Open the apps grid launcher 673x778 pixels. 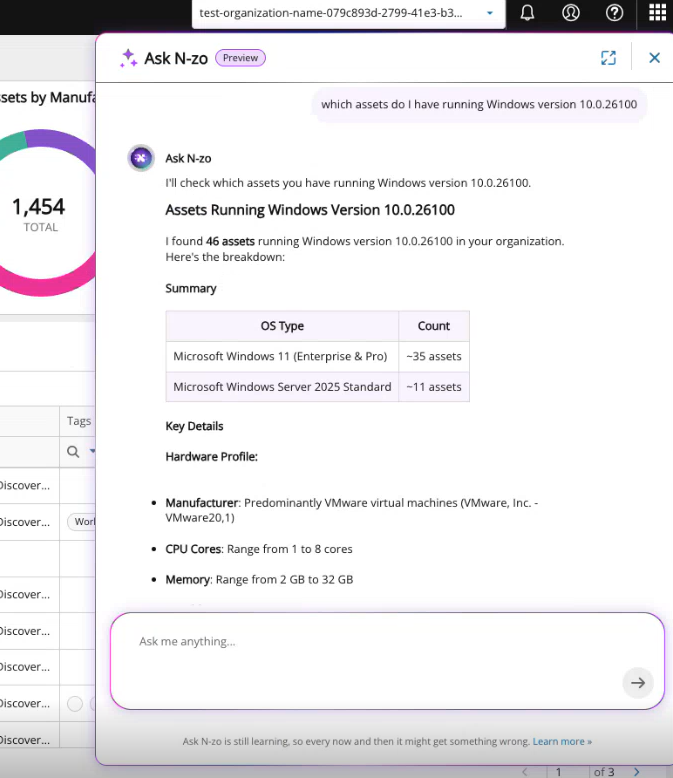pyautogui.click(x=658, y=12)
